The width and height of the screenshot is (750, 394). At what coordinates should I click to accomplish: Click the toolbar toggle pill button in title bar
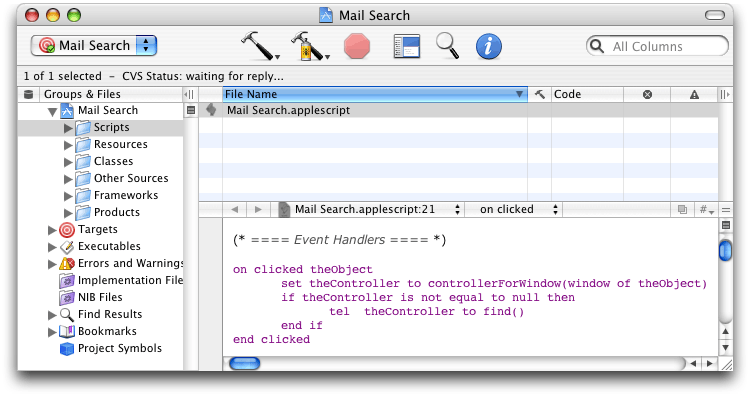click(715, 15)
